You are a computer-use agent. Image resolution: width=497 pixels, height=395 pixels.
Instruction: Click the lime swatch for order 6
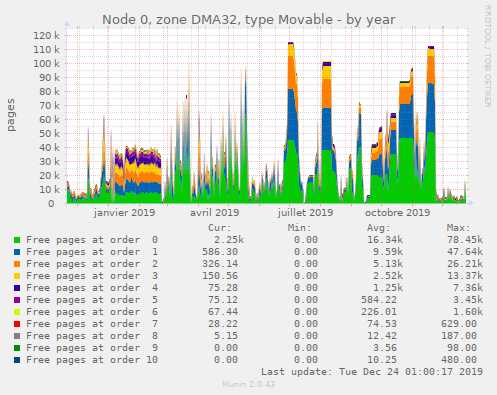(x=17, y=312)
